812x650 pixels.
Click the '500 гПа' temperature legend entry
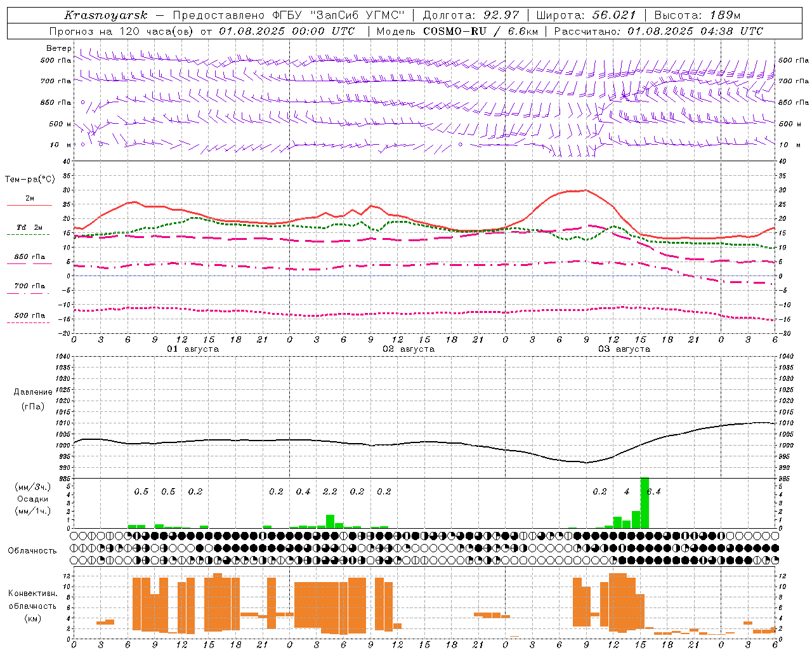29,316
